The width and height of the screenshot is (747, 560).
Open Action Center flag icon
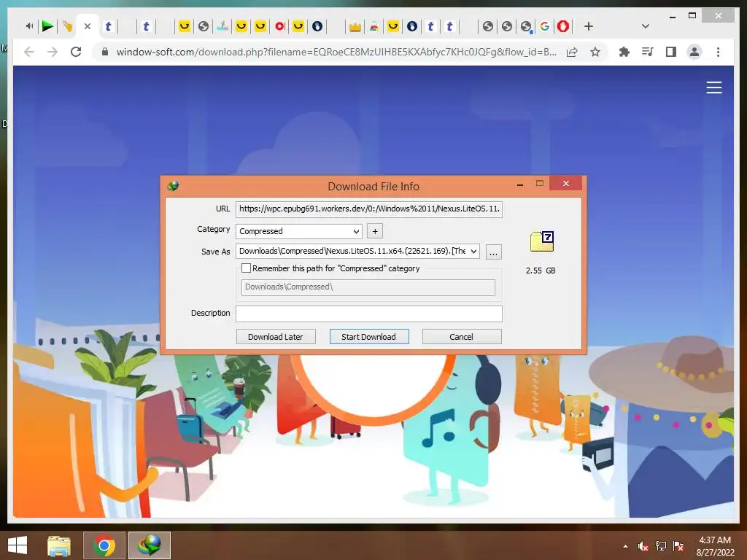click(678, 546)
